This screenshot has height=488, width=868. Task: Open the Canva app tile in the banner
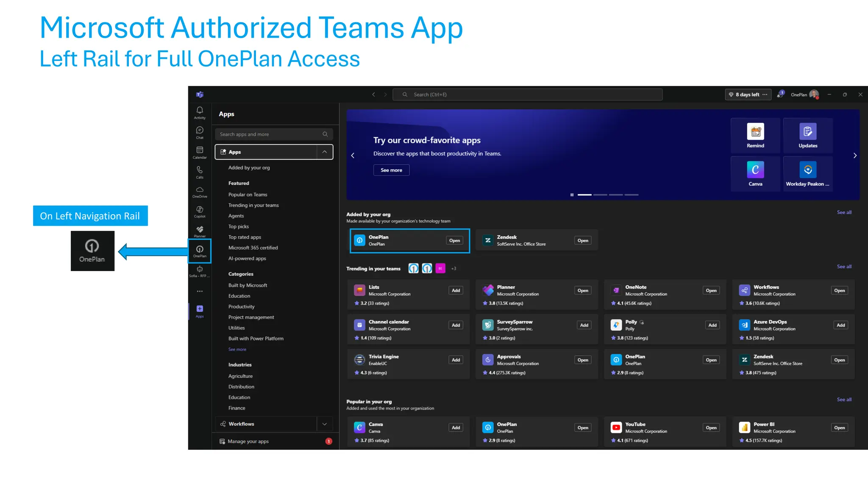pyautogui.click(x=755, y=174)
